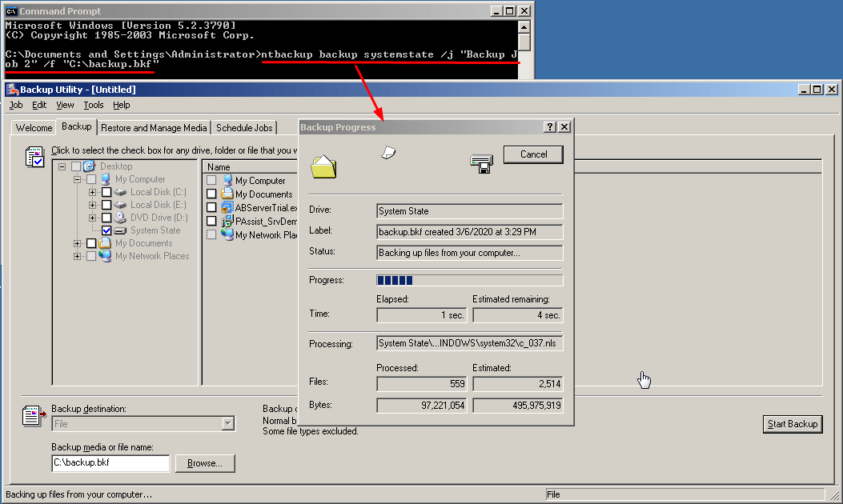Image resolution: width=843 pixels, height=504 pixels.
Task: Click the source folder icon in Backup Progress
Action: click(323, 166)
